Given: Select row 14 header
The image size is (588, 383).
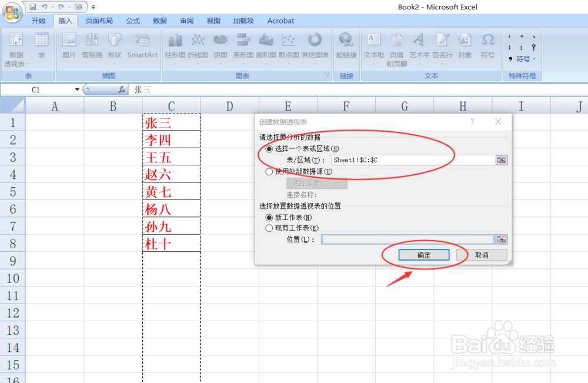Looking at the screenshot, I should tap(13, 347).
